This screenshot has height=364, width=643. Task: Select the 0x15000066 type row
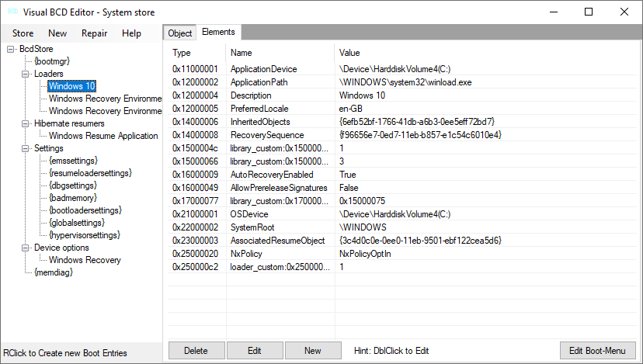(x=403, y=161)
